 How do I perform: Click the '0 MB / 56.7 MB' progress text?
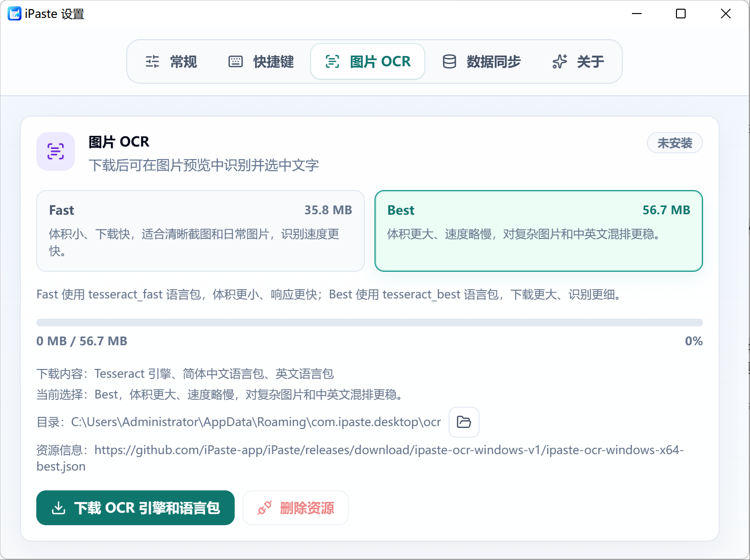pos(82,341)
